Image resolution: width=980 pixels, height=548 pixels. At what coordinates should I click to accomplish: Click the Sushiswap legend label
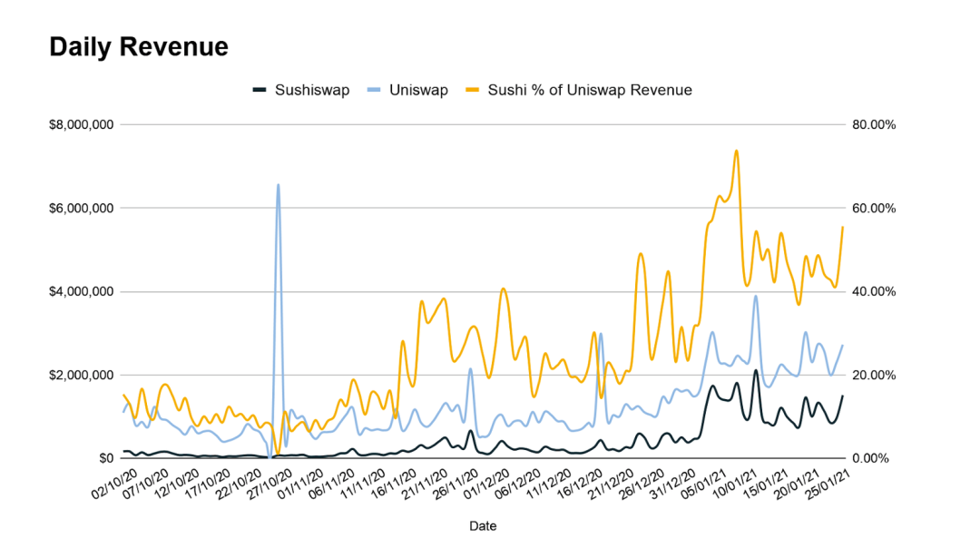click(x=312, y=90)
